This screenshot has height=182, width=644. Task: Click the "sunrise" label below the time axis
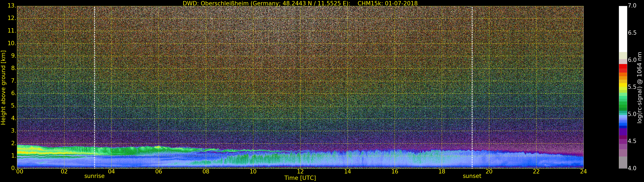click(x=94, y=176)
